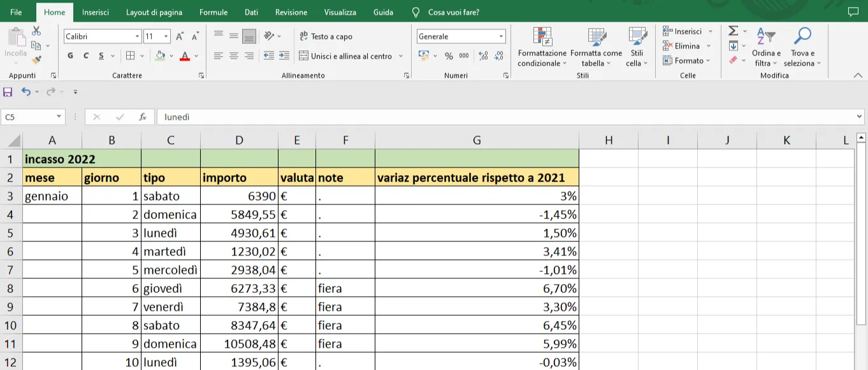The width and height of the screenshot is (868, 370).
Task: Expand the formula bar with the chevron
Action: pyautogui.click(x=860, y=117)
